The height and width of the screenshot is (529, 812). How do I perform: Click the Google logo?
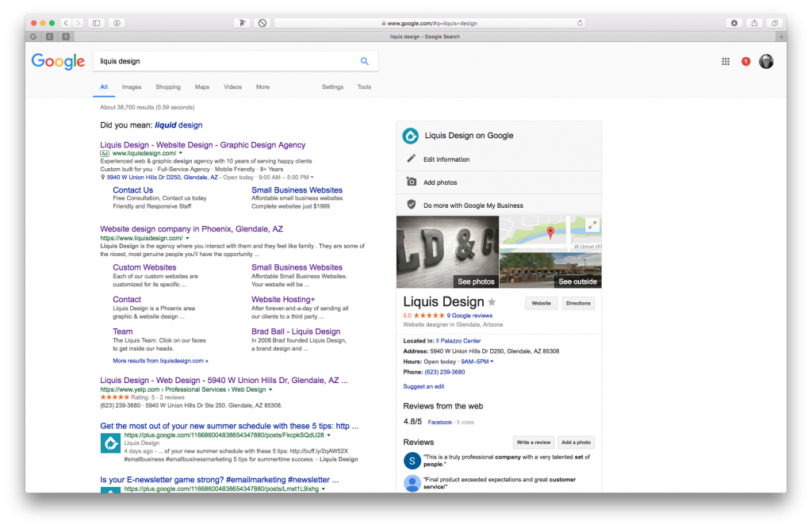(x=58, y=61)
